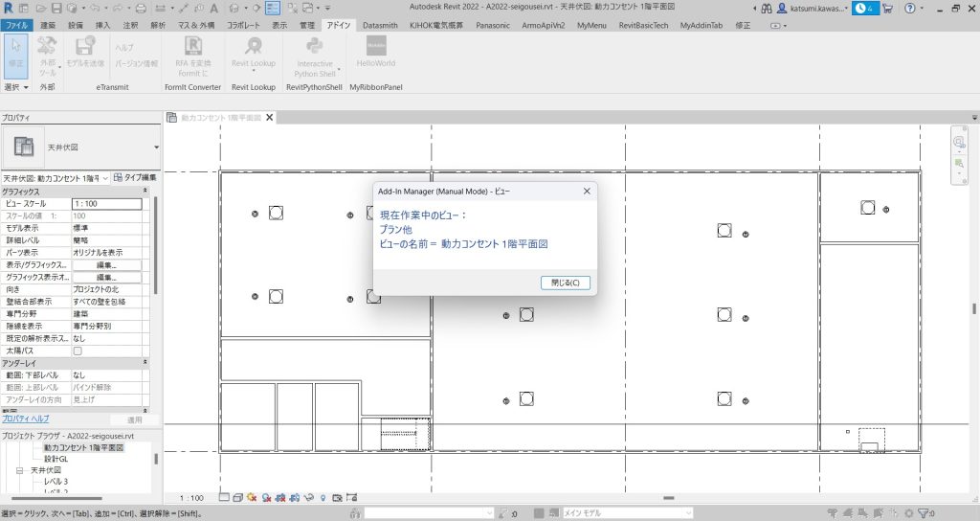Screen dimensions: 980x521
Task: Collapse the Graphics section in Properties
Action: pyautogui.click(x=145, y=192)
